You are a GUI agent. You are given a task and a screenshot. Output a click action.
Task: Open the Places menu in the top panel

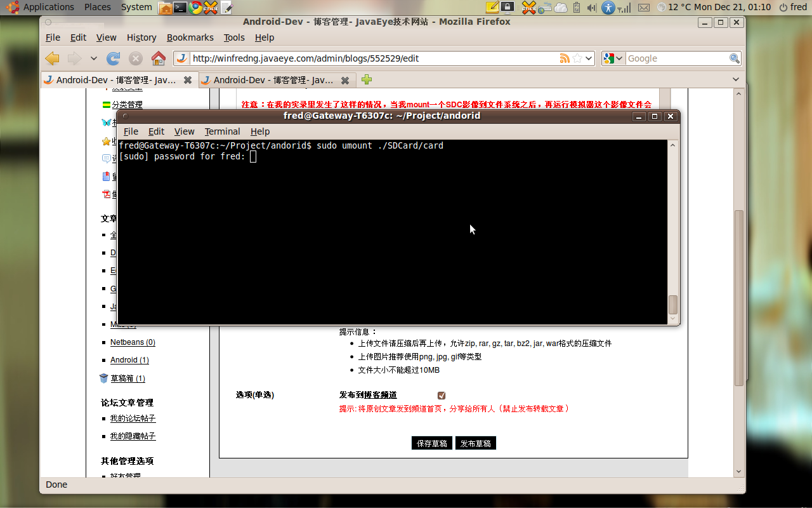click(x=98, y=8)
